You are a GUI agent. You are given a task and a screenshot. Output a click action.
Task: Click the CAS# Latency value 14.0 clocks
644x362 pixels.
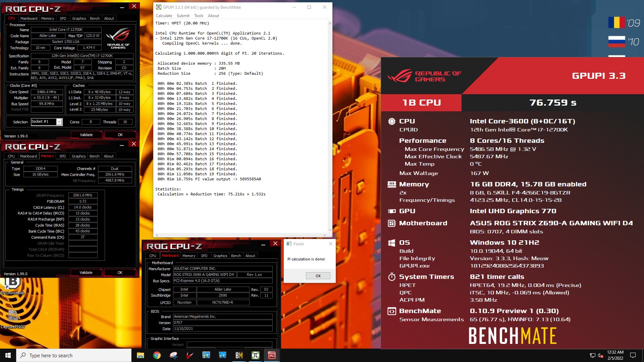point(83,207)
